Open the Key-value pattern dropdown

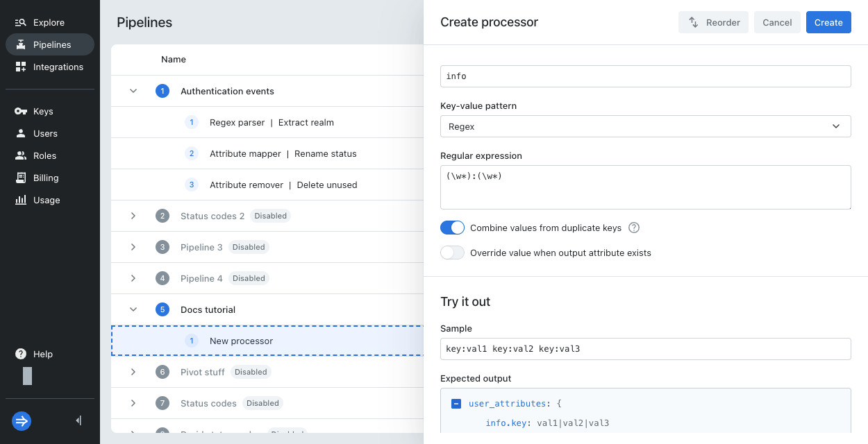click(x=645, y=127)
